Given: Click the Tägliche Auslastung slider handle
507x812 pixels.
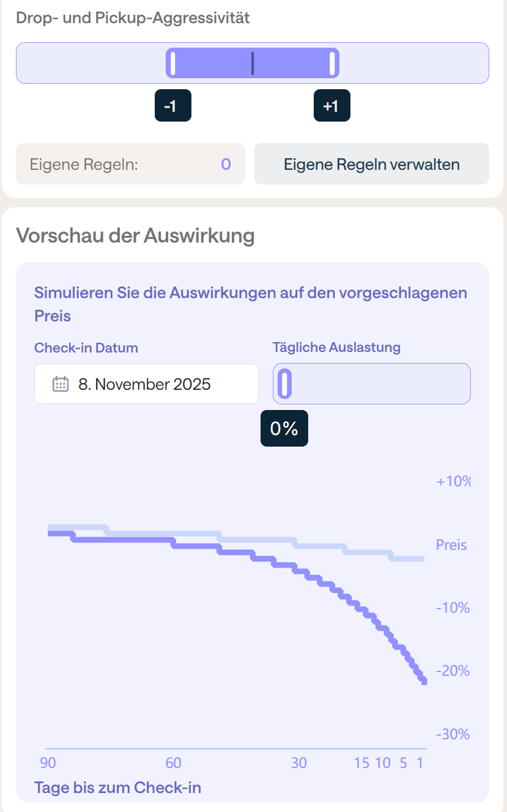Looking at the screenshot, I should pos(285,384).
